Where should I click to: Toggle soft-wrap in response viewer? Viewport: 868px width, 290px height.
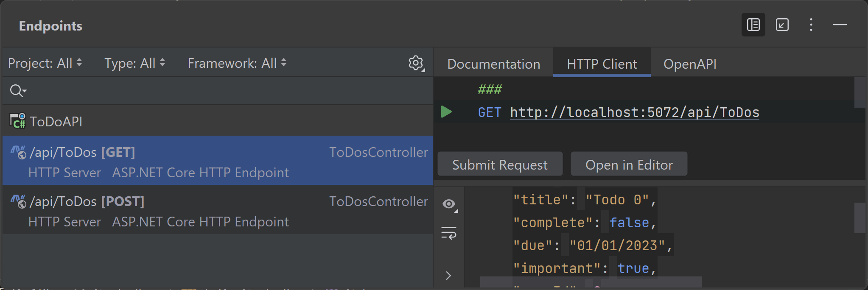(449, 233)
